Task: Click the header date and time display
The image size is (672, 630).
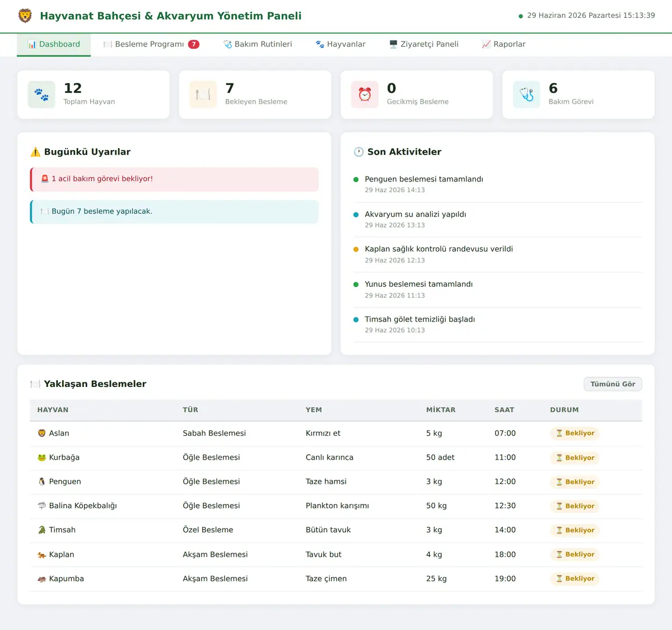Action: [586, 16]
